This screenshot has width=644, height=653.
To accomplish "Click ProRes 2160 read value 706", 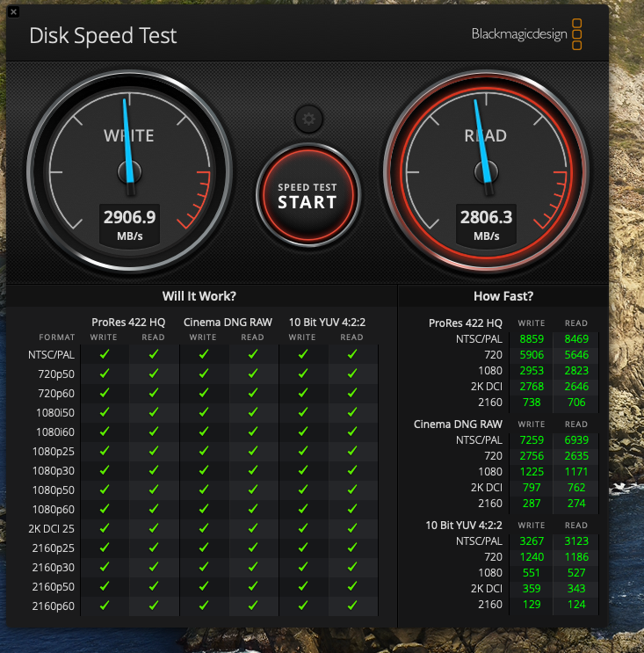I will pyautogui.click(x=576, y=403).
